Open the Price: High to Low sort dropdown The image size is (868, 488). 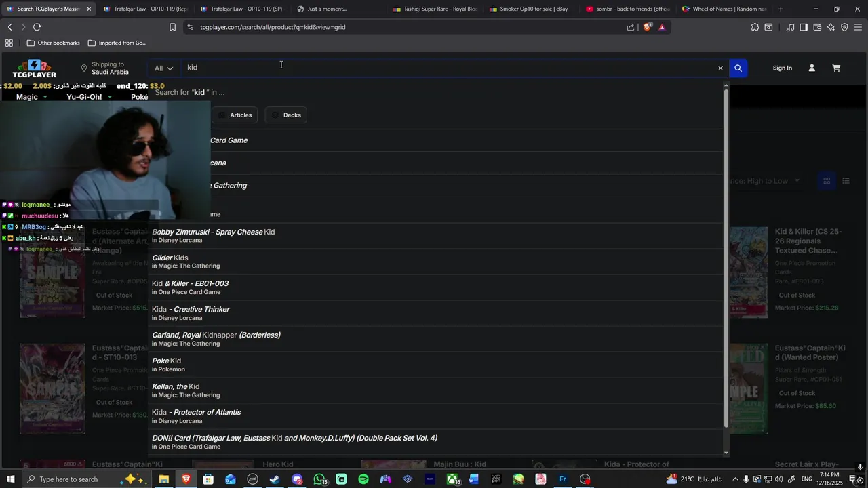click(764, 181)
